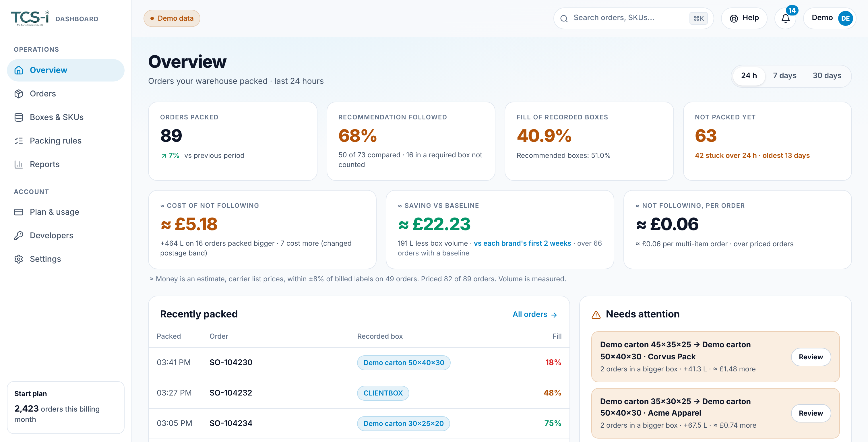
Task: Open Reports in the sidebar
Action: (x=66, y=164)
